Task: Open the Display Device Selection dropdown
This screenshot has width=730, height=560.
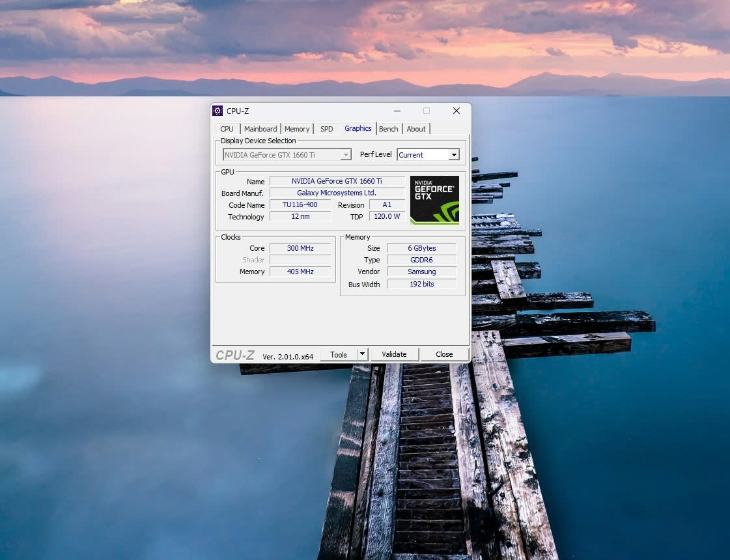Action: 287,154
